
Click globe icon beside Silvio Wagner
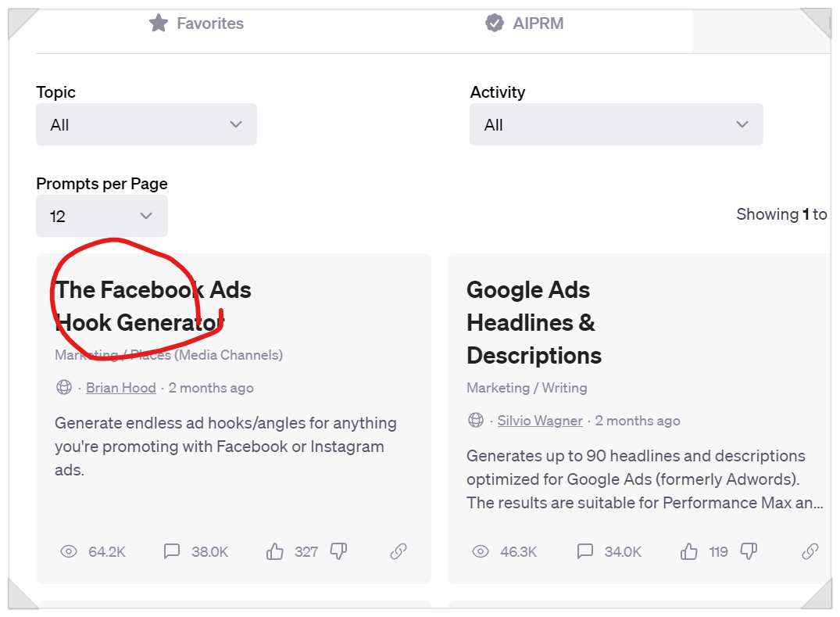pos(475,420)
